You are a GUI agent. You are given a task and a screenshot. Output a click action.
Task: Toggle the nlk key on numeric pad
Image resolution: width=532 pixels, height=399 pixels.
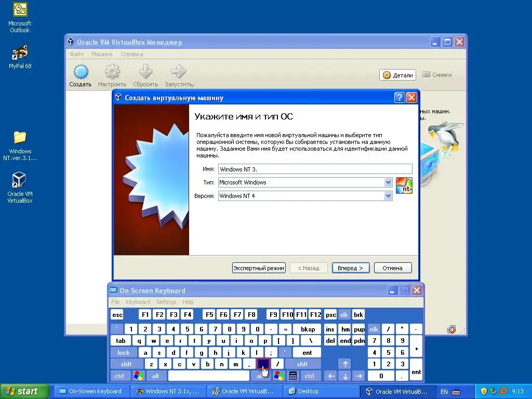374,329
